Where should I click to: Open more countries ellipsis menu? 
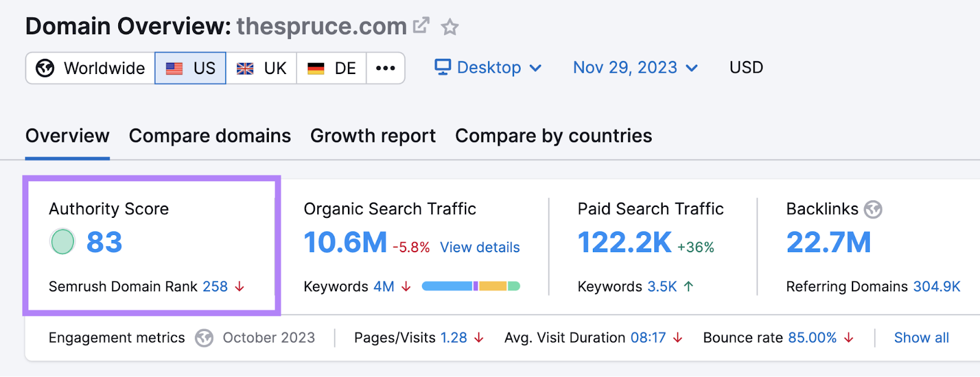click(385, 68)
